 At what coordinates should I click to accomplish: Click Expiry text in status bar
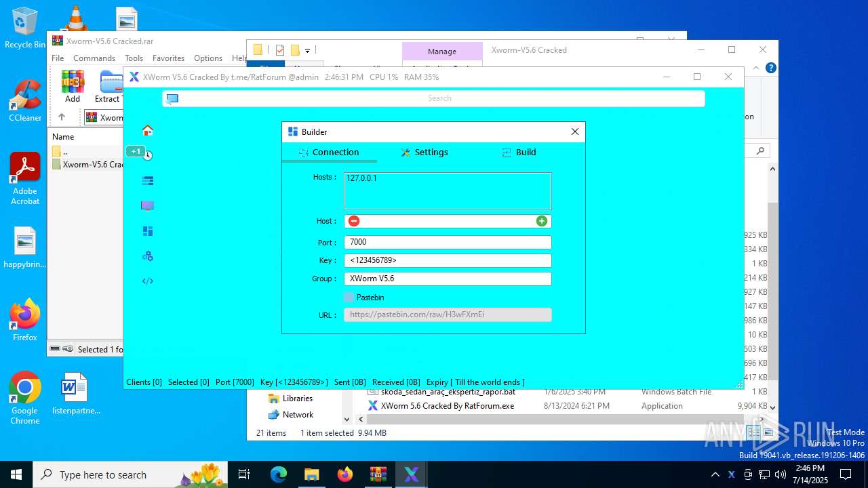point(475,382)
